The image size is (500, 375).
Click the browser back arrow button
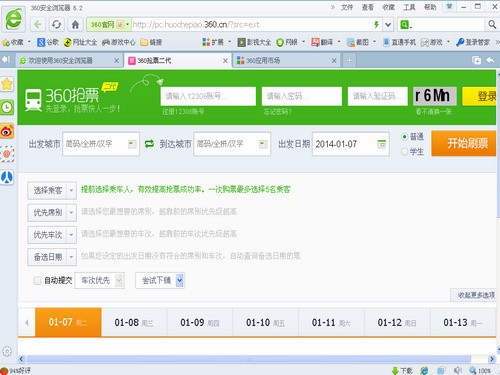coord(37,24)
